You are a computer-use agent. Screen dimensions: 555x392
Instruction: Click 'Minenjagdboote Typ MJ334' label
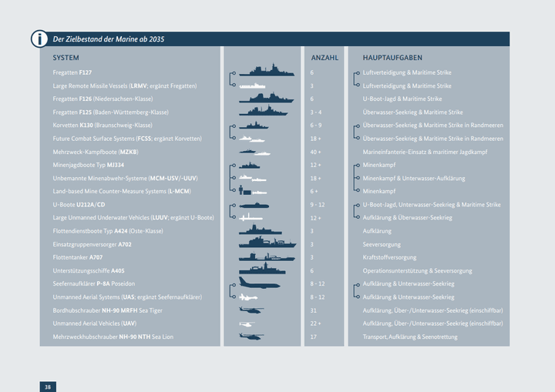click(x=88, y=166)
